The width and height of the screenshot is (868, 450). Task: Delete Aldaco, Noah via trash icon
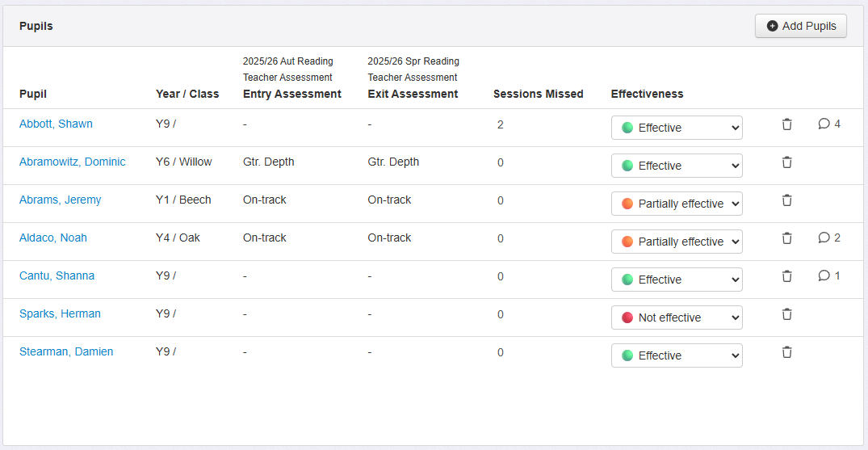786,238
